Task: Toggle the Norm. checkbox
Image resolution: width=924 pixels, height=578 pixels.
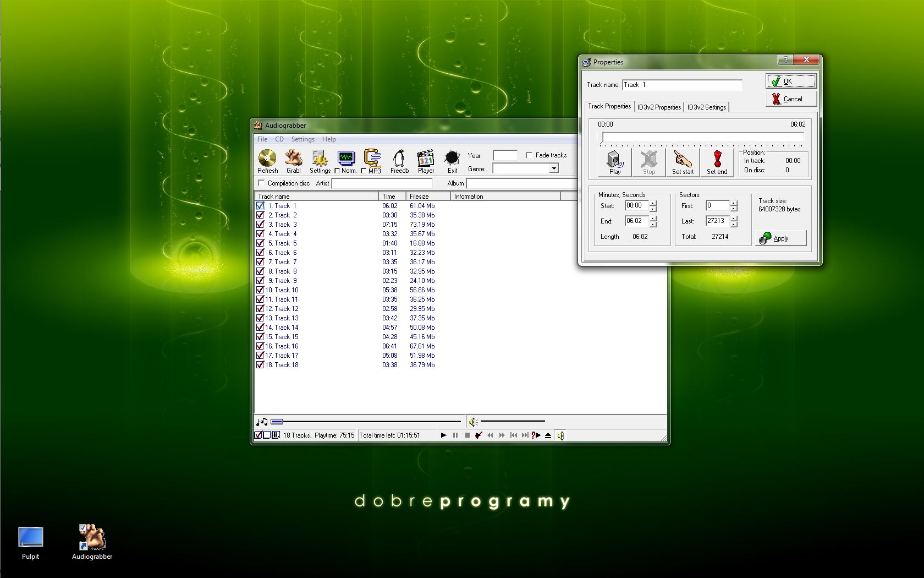Action: 337,171
